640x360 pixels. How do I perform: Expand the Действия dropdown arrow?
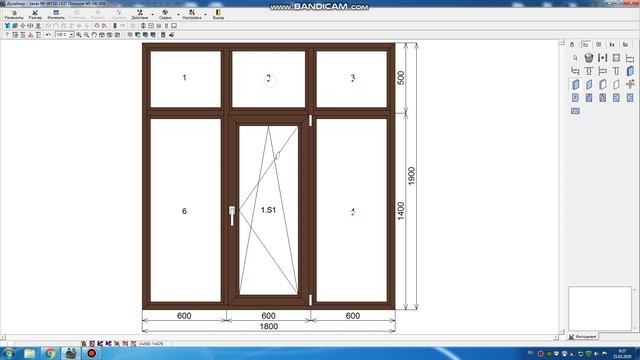[153, 15]
